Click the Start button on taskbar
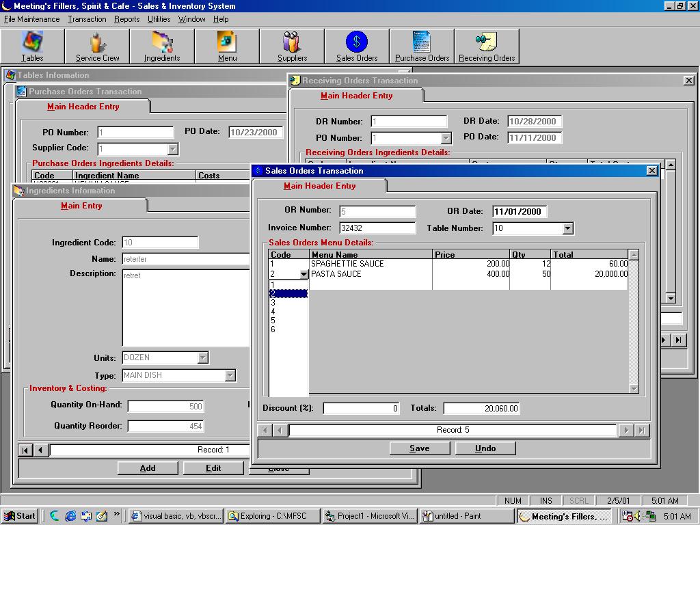 click(x=20, y=516)
